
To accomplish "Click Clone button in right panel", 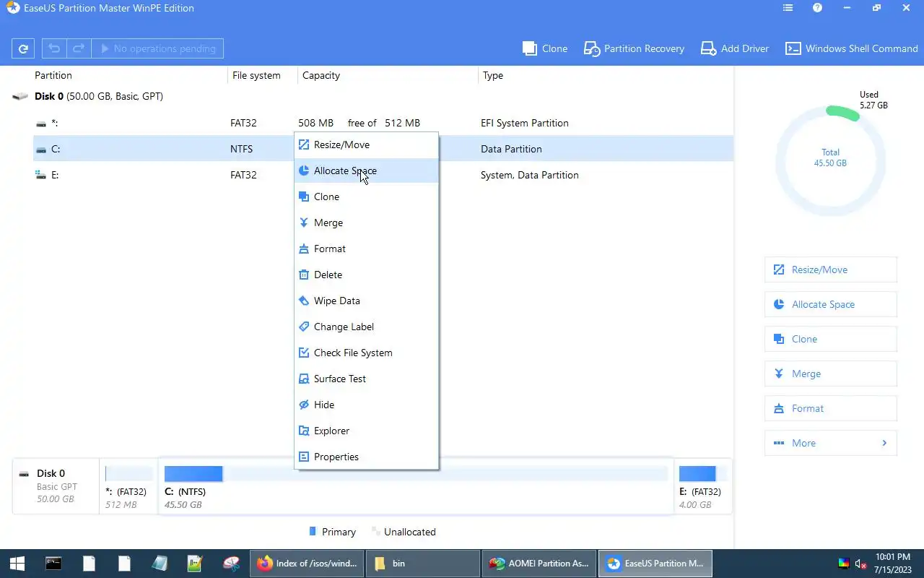I will [x=830, y=339].
